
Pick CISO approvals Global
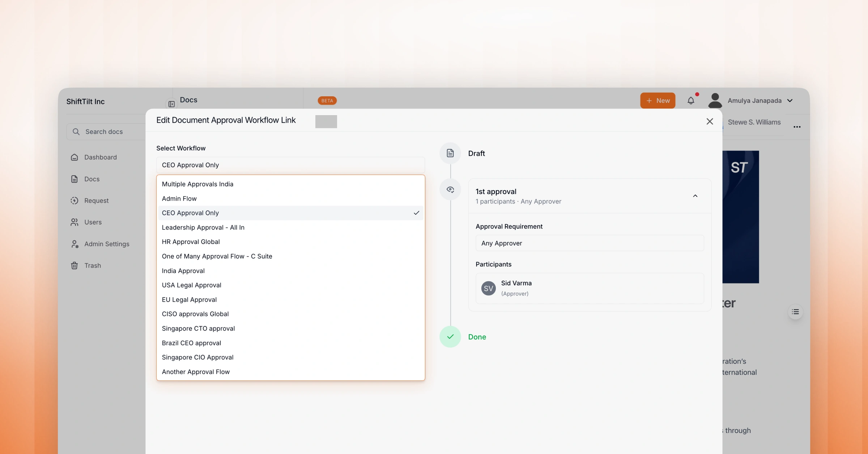coord(290,314)
